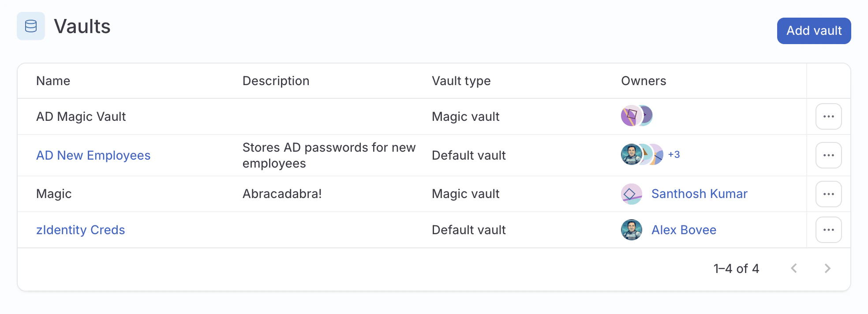Click Alex Bovee's avatar next to zIdentity Creds

click(x=631, y=229)
